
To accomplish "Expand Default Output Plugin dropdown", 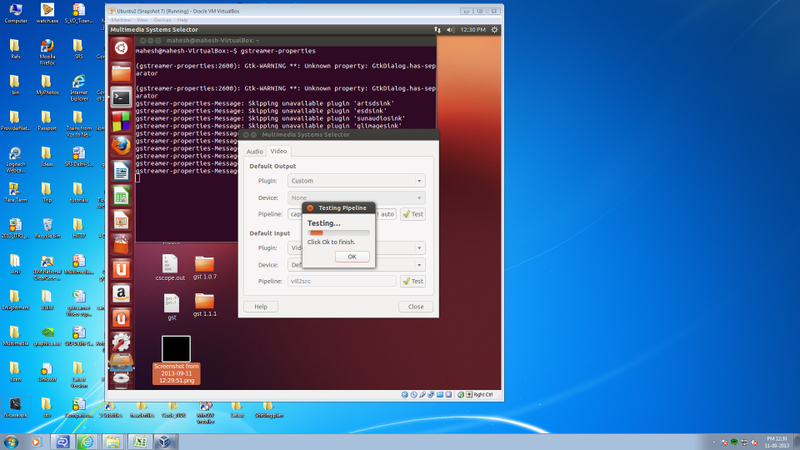I will click(x=356, y=181).
